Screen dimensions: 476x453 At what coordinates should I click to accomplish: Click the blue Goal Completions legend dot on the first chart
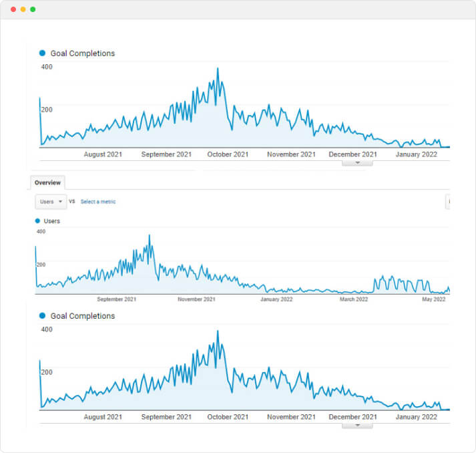43,53
